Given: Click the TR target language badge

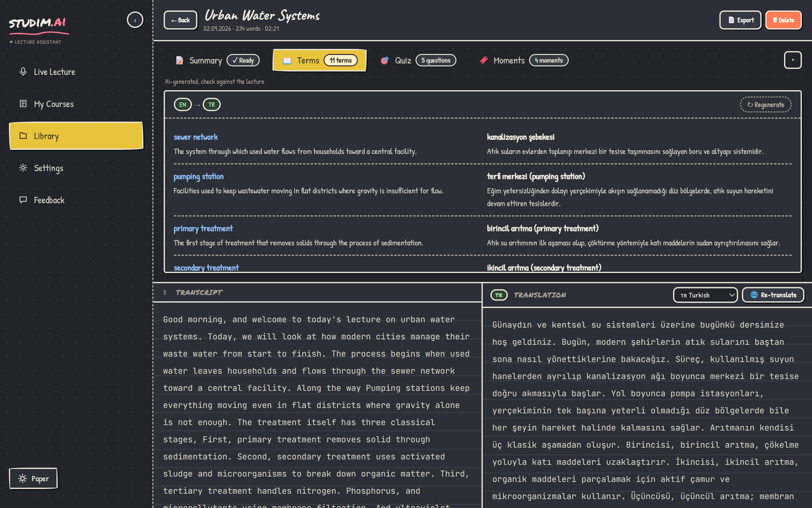Looking at the screenshot, I should pos(212,105).
